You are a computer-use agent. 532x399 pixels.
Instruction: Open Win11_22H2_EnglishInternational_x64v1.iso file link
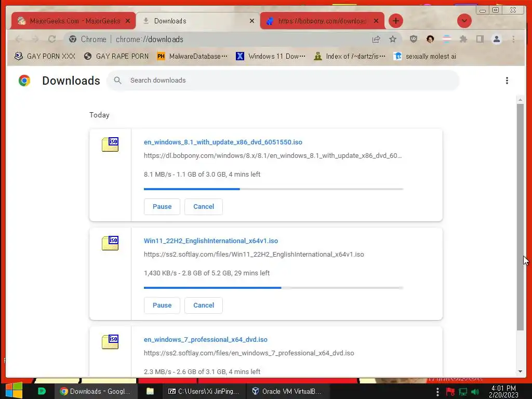coord(211,241)
